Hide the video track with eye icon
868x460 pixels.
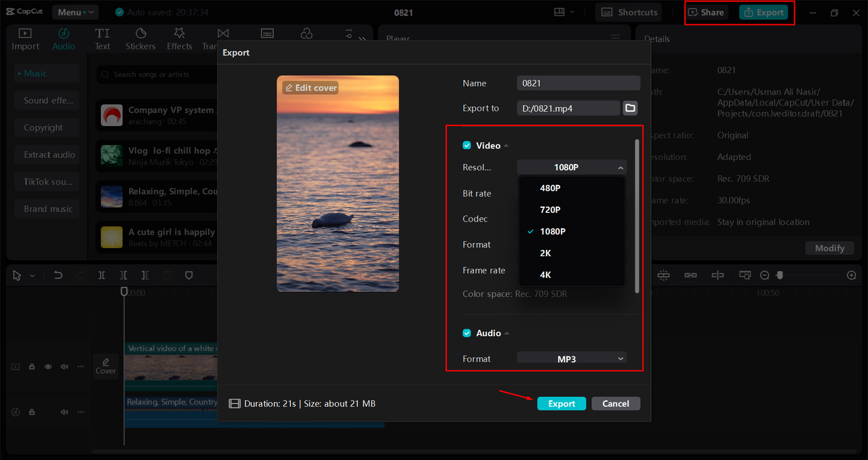pos(48,367)
